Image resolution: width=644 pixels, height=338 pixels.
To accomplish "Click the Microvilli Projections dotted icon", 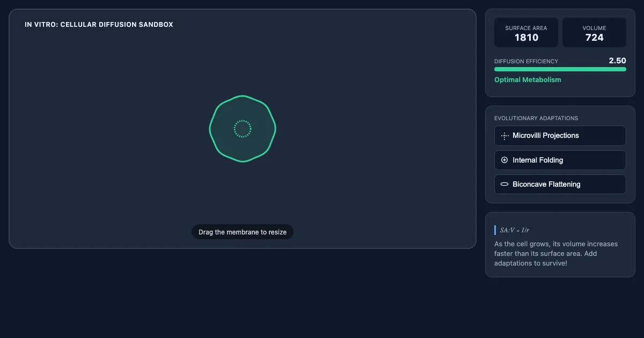I will (504, 136).
